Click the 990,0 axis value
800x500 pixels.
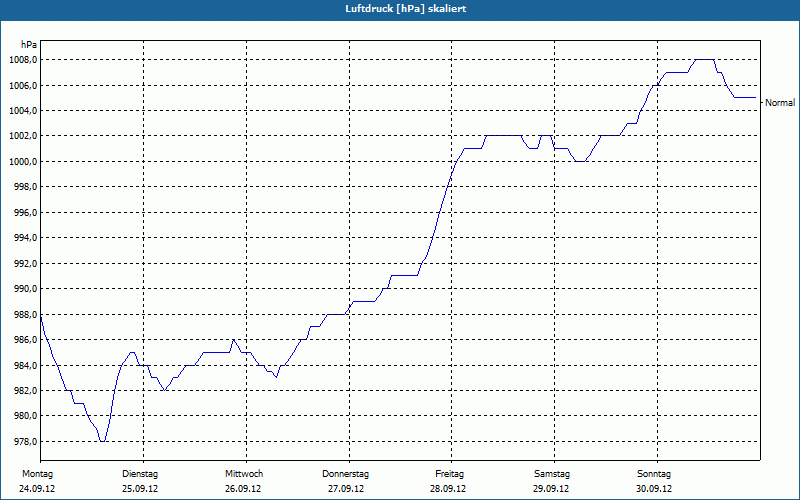25,289
